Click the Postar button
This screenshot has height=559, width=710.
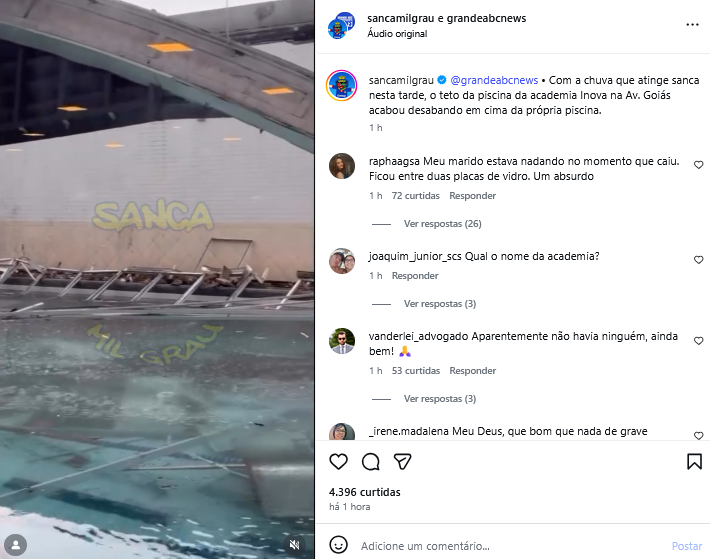coord(687,546)
